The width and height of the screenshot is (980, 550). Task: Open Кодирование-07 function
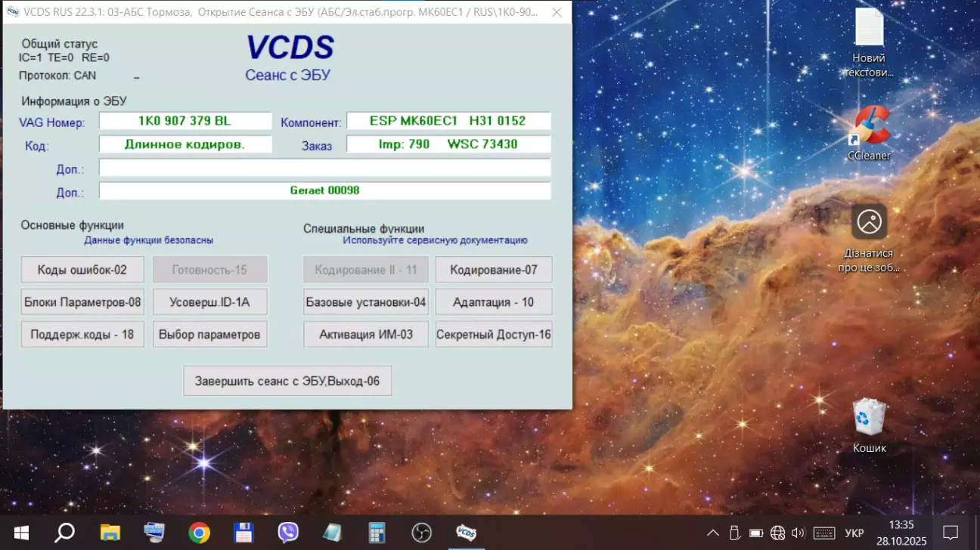494,270
